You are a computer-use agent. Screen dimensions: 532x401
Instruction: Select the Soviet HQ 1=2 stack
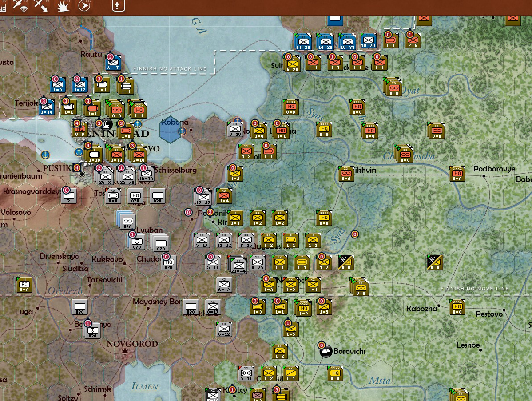[x=303, y=308]
